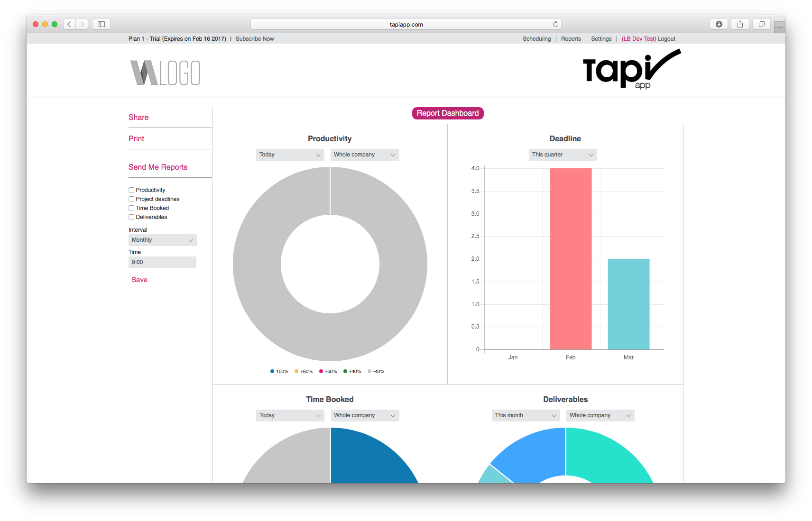Open Safari share icon
812x521 pixels.
tap(740, 24)
